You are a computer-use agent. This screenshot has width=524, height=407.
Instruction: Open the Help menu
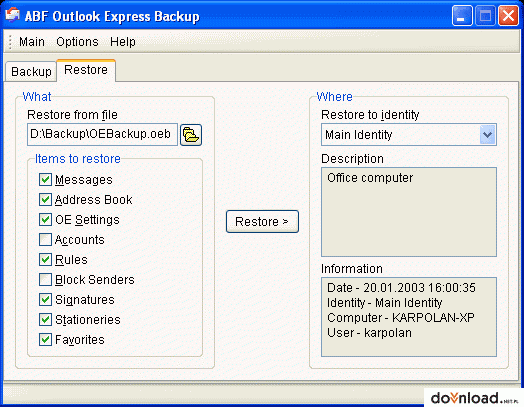[x=123, y=42]
